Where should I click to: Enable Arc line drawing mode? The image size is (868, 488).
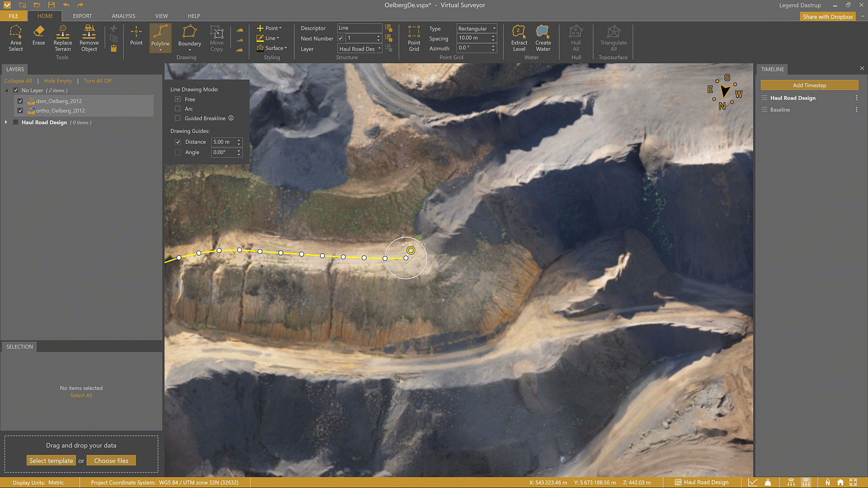[x=178, y=109]
